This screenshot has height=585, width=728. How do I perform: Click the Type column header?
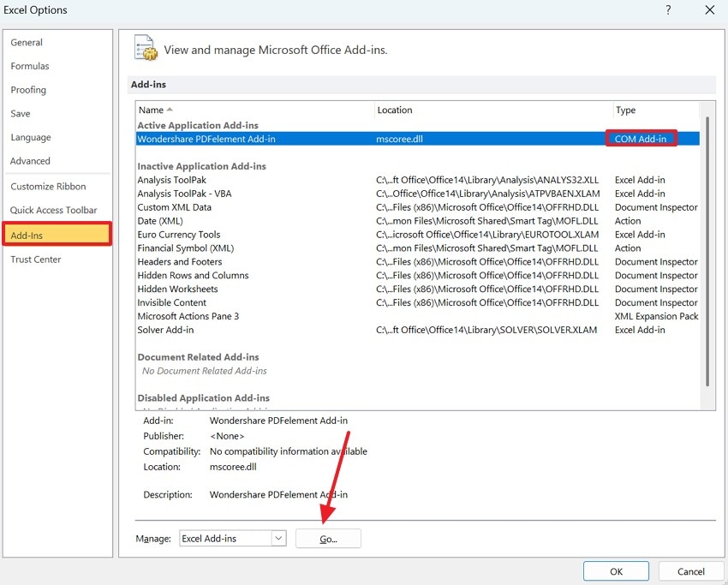tap(655, 110)
